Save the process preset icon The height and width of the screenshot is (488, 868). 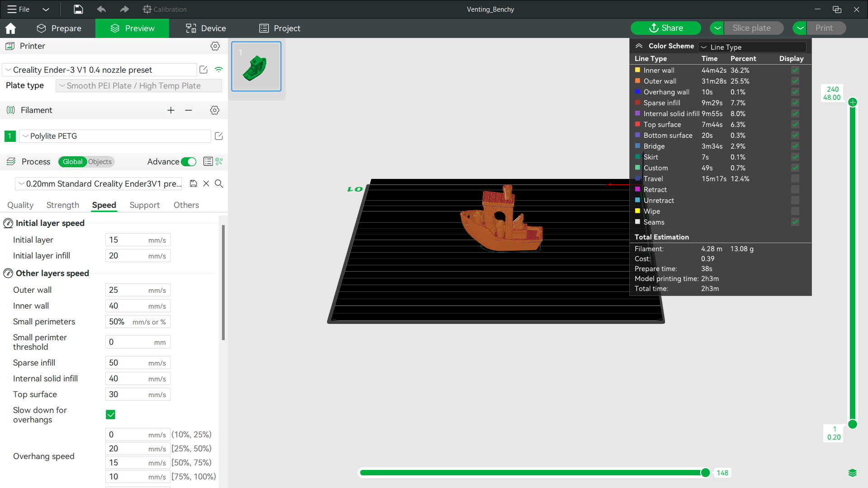point(193,183)
